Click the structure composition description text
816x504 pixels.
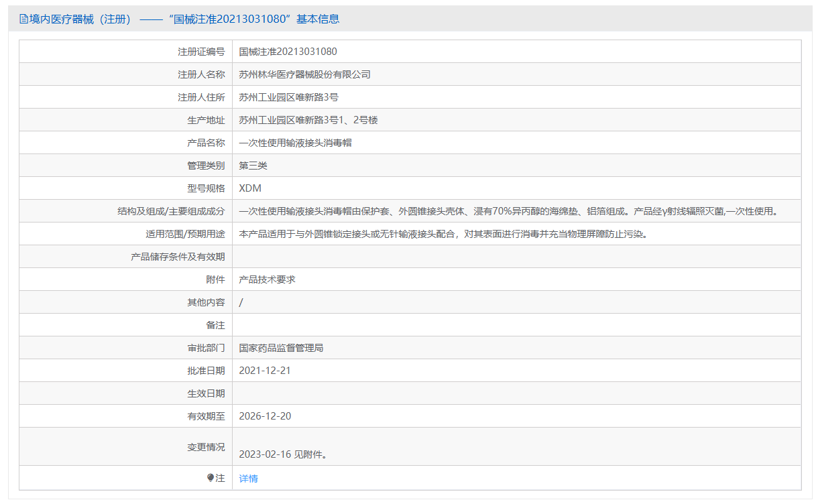click(510, 211)
